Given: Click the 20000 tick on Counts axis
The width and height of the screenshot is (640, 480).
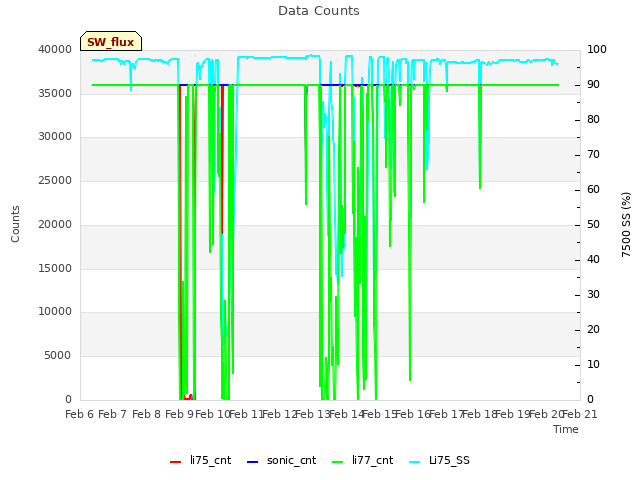Looking at the screenshot, I should 55,224.
